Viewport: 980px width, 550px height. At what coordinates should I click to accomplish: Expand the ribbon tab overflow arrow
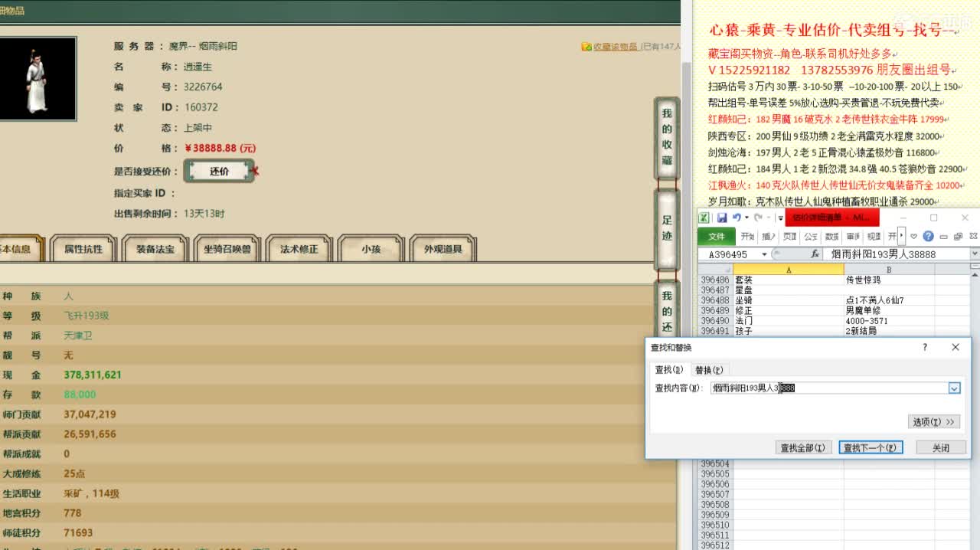901,236
